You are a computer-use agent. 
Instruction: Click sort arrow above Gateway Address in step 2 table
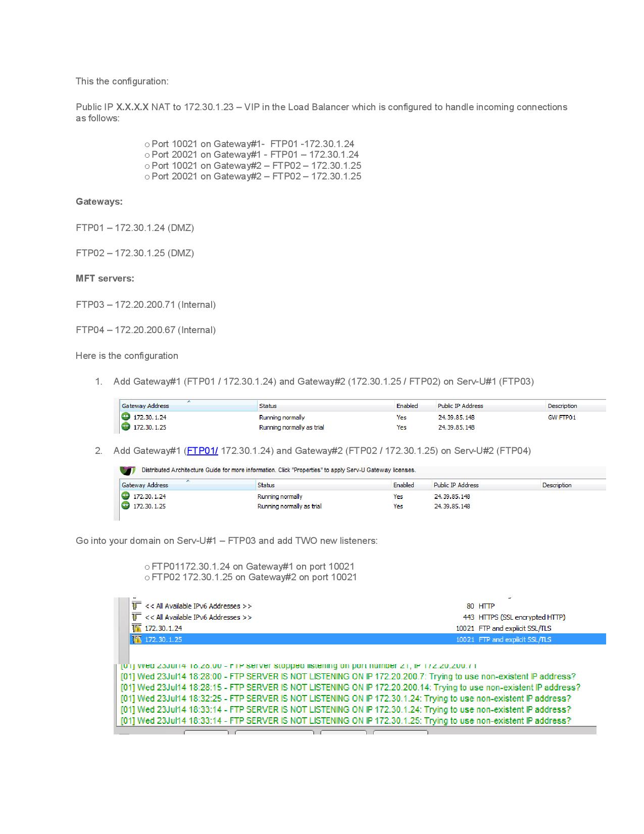click(188, 481)
